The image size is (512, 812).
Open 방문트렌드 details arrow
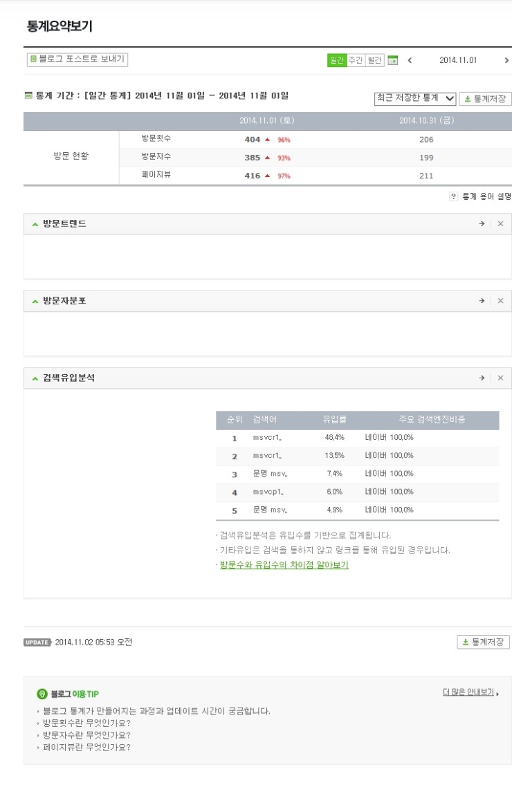pos(482,223)
